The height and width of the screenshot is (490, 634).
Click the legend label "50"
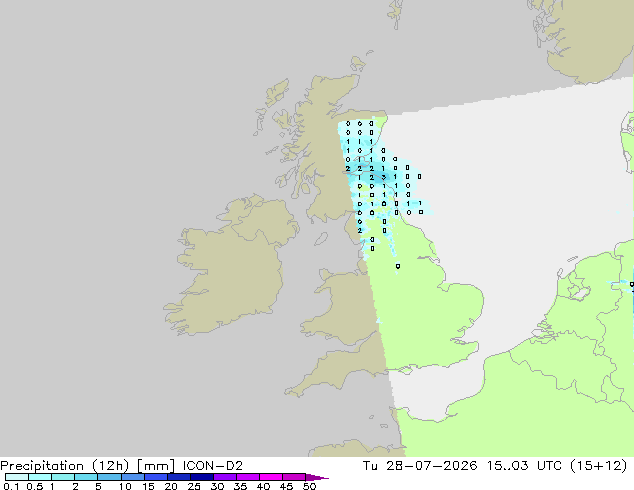point(309,486)
